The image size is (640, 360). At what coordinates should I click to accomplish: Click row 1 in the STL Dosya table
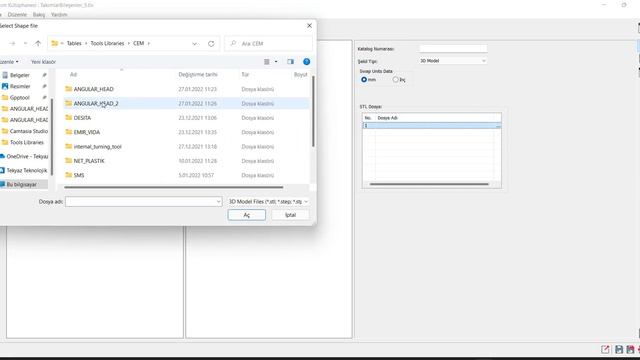(x=432, y=126)
